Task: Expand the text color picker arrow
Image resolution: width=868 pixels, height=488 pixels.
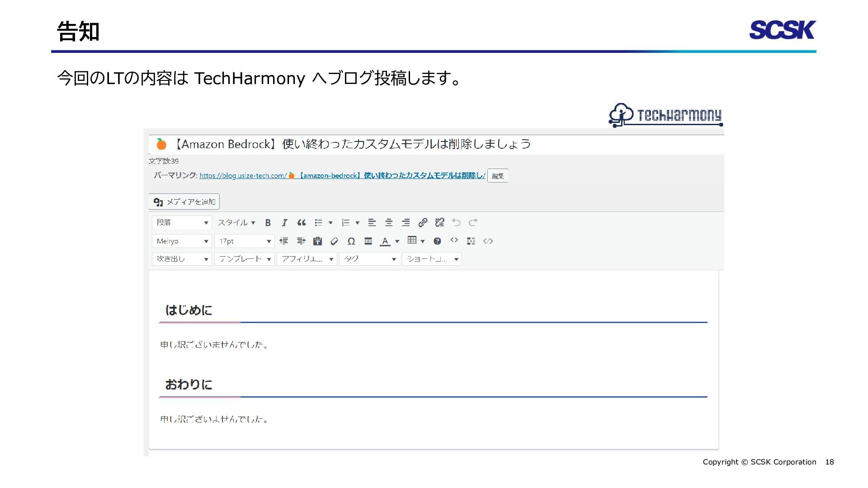Action: tap(397, 241)
